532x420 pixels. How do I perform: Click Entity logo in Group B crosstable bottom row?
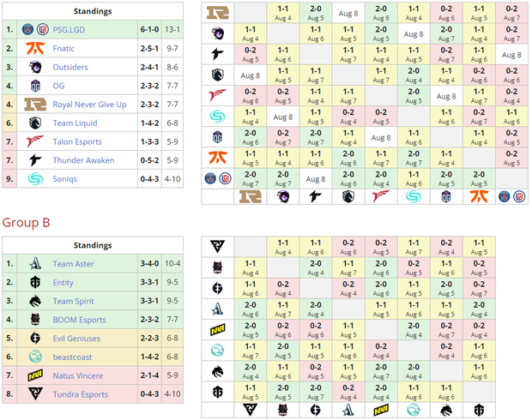coord(479,411)
